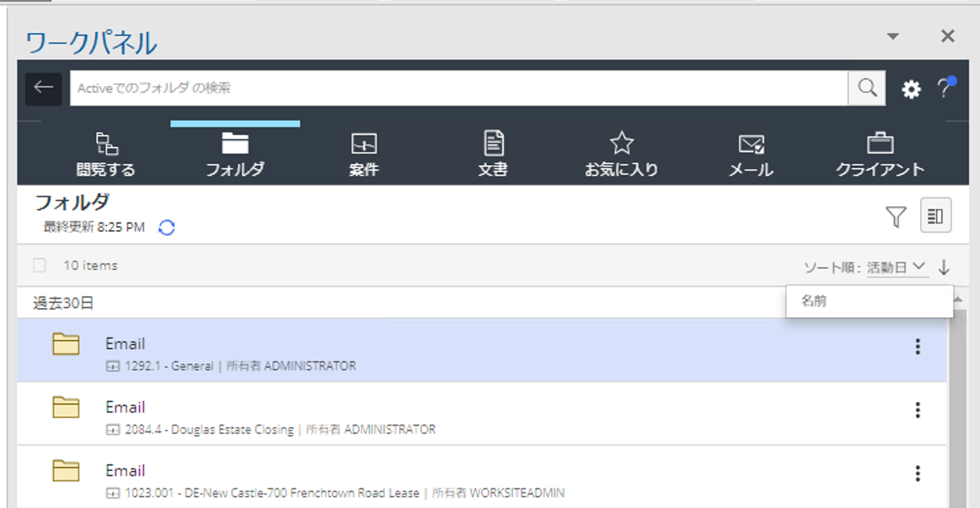Open the Email folder for Frenchtown Road Lease
Screen dimensions: 980x508
(x=125, y=471)
